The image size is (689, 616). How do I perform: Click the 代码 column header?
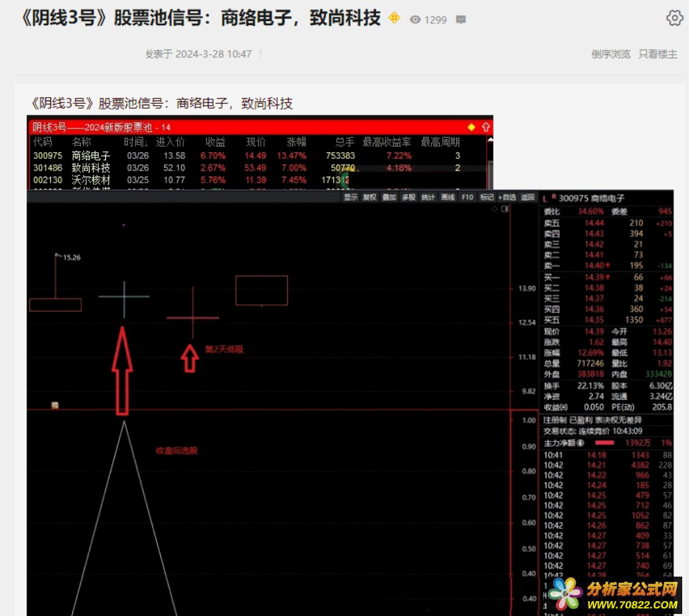(x=43, y=142)
